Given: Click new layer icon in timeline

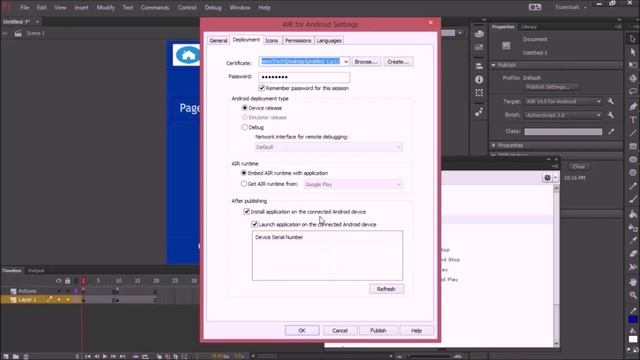Looking at the screenshot, I should pyautogui.click(x=5, y=356).
